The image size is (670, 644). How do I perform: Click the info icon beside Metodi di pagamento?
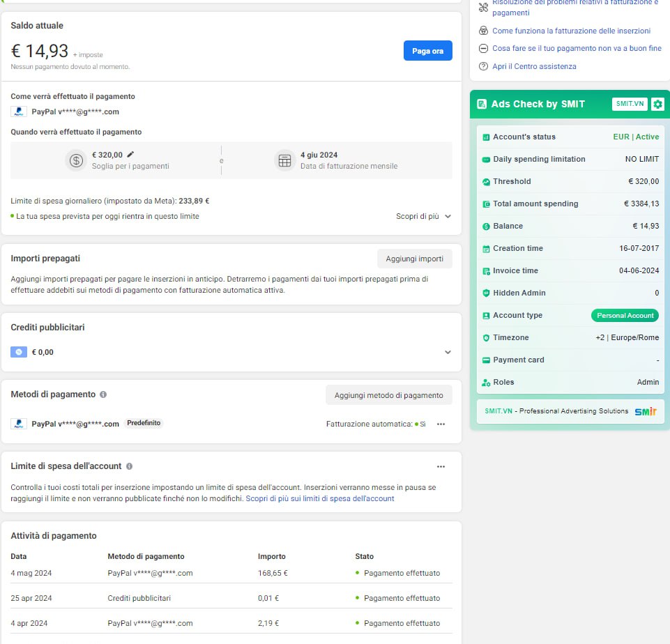click(103, 394)
